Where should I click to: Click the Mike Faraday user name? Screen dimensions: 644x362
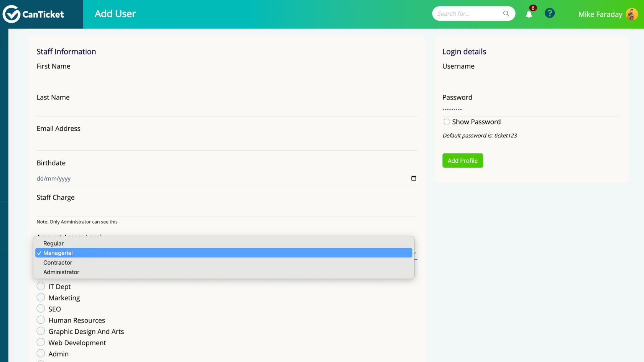pyautogui.click(x=600, y=14)
